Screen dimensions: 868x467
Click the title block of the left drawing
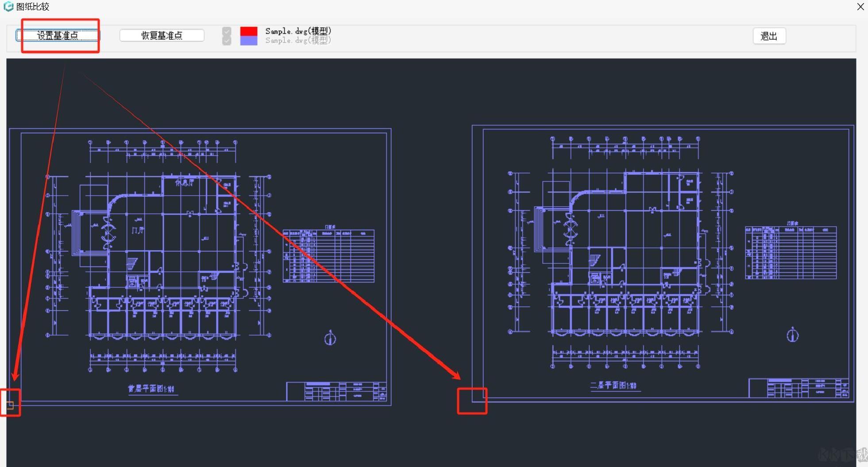click(337, 391)
